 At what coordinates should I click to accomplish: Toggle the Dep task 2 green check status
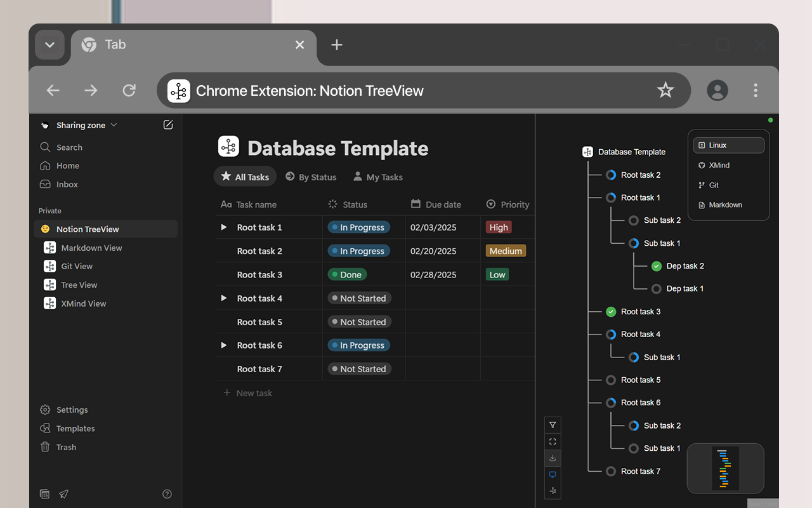[657, 266]
